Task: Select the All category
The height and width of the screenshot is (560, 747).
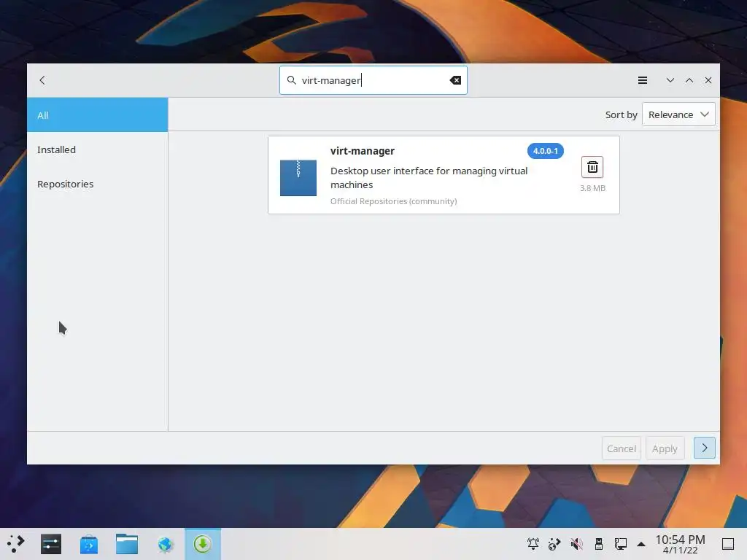Action: pos(98,115)
